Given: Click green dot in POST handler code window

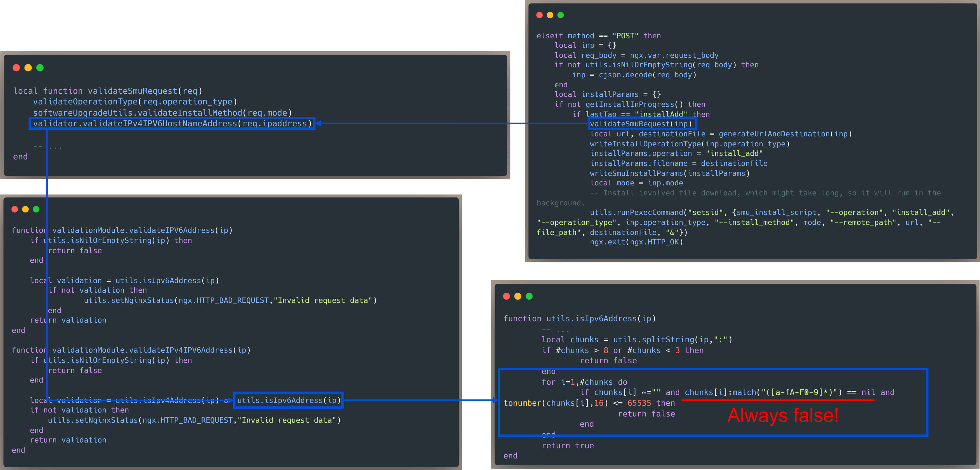Looking at the screenshot, I should tap(560, 15).
